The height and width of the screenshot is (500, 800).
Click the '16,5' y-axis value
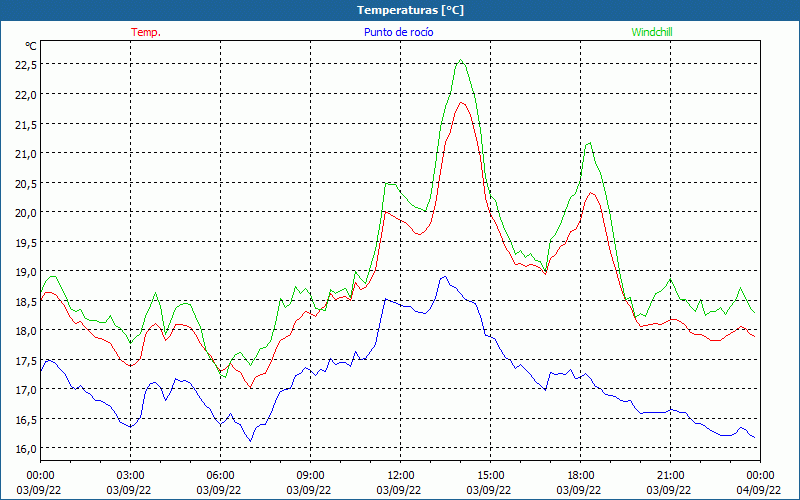pos(26,419)
